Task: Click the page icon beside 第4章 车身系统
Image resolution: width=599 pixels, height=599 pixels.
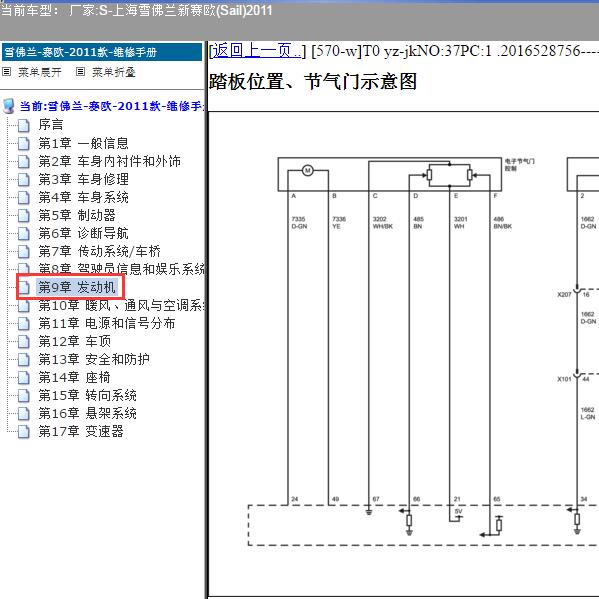Action: click(x=24, y=197)
